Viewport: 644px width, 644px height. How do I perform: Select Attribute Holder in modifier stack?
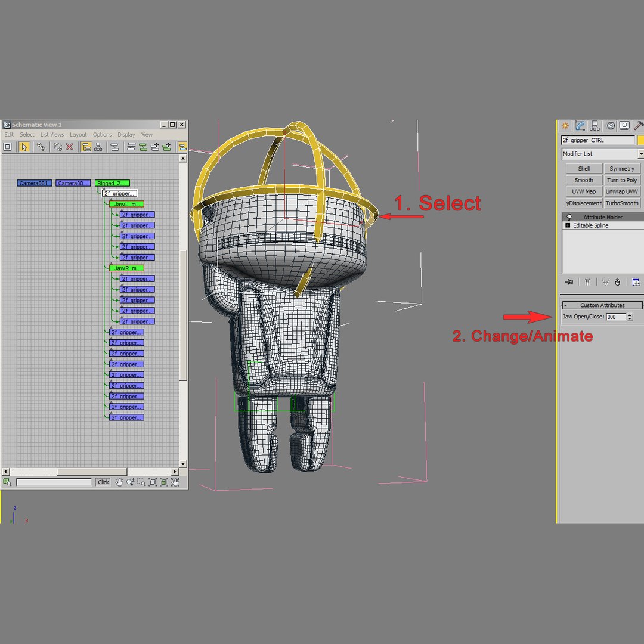pyautogui.click(x=603, y=217)
